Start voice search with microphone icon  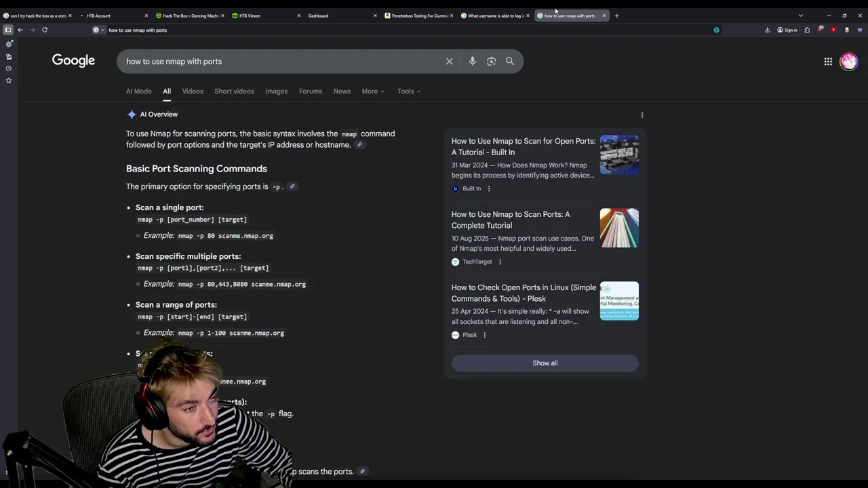pyautogui.click(x=472, y=61)
